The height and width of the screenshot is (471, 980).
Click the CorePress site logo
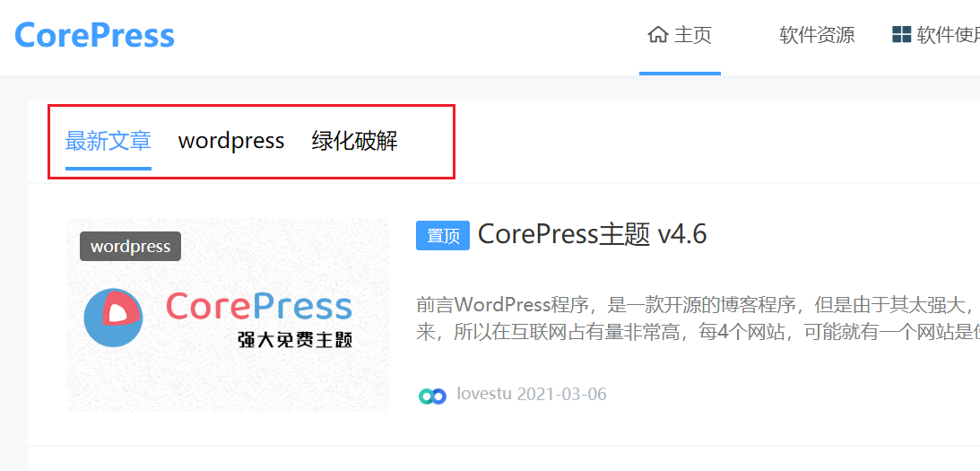(x=94, y=35)
